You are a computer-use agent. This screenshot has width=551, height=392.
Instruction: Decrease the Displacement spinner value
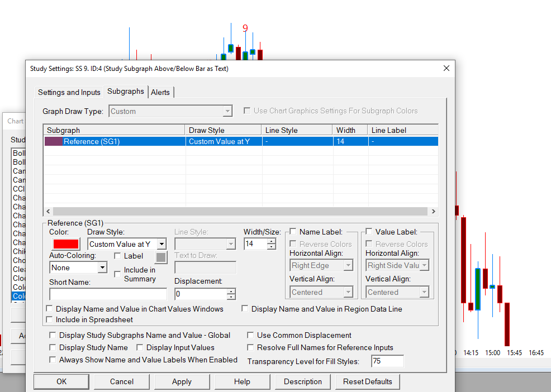pos(231,297)
